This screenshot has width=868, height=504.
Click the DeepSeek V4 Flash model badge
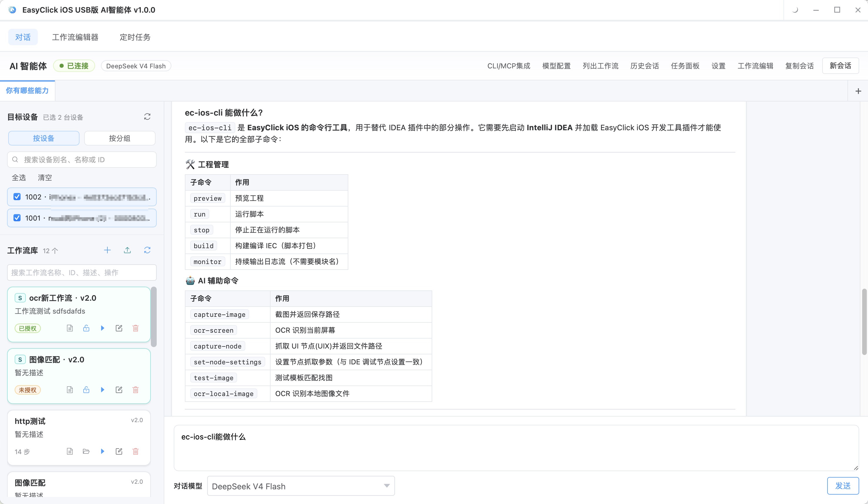(136, 66)
